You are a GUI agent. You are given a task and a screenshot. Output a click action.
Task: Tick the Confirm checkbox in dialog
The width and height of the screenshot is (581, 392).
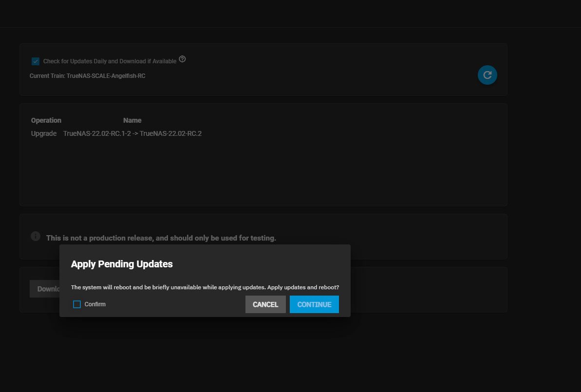pos(77,304)
